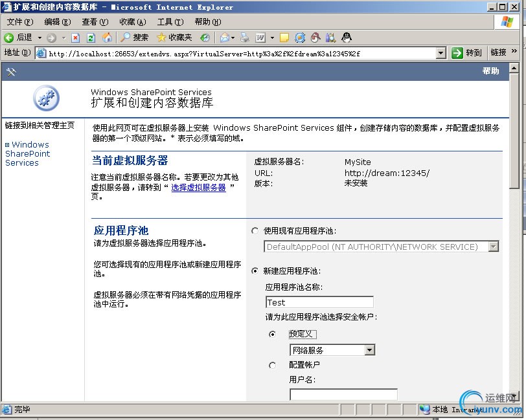This screenshot has height=420, width=526.
Task: Open the 文件(F) menu
Action: (x=20, y=22)
